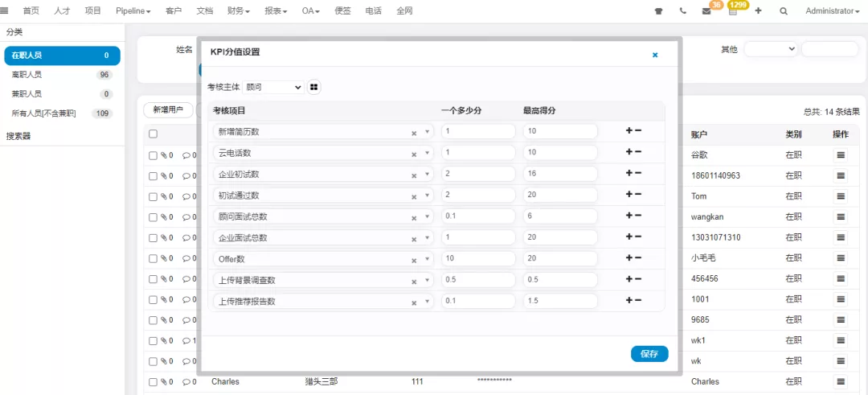Add a row after 上传推荐报告数 with plus
This screenshot has height=395, width=868.
click(628, 300)
